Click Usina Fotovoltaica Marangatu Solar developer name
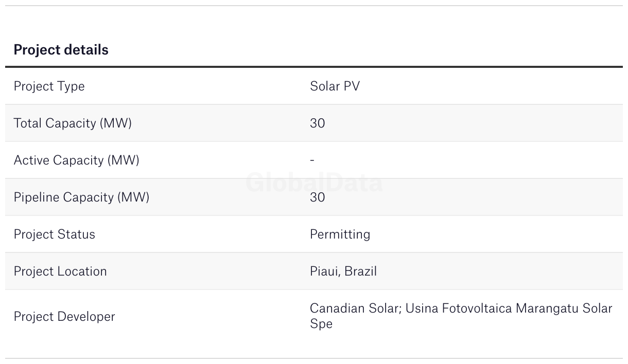This screenshot has width=628, height=364. point(509,308)
